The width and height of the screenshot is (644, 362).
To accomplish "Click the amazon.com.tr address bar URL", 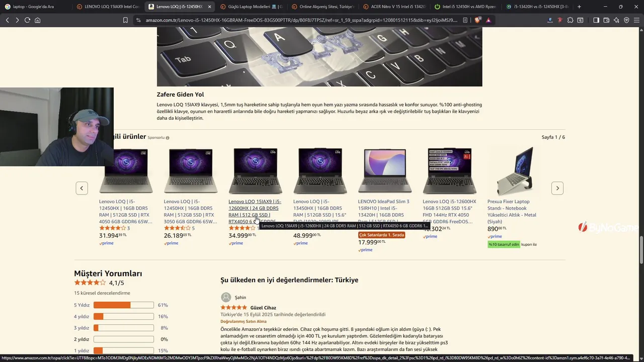I will coord(301,20).
